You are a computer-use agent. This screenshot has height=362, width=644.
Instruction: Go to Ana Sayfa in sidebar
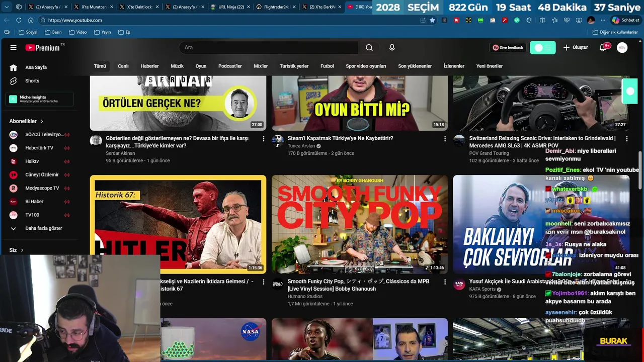[x=36, y=67]
